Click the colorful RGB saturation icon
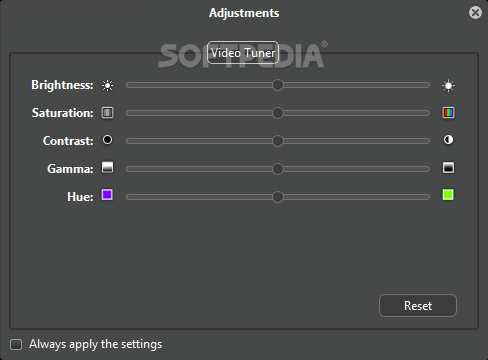Screen dimensions: 488x360 click(x=448, y=113)
